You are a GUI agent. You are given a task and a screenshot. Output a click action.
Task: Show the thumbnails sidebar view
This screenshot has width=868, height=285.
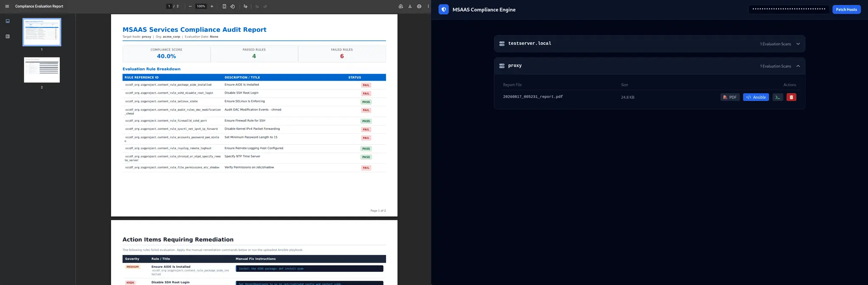point(8,21)
